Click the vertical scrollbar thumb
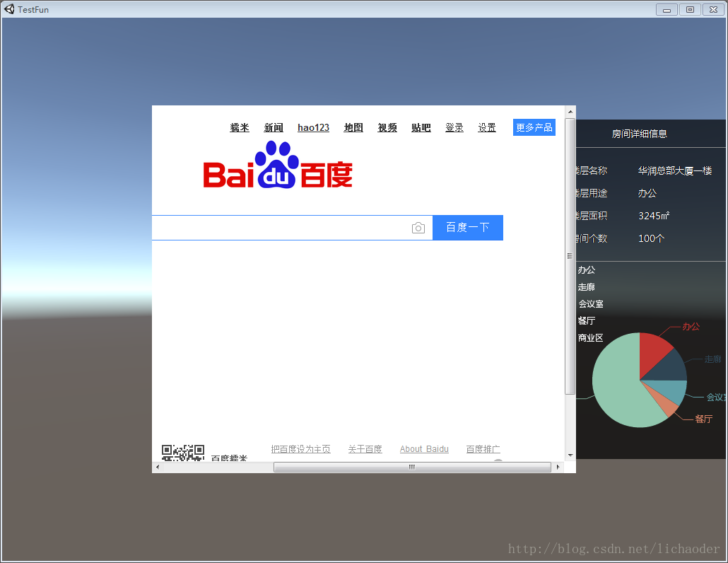This screenshot has height=563, width=728. tap(570, 257)
